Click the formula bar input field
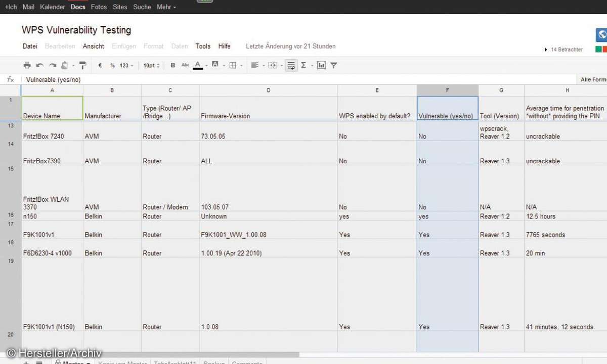This screenshot has height=364, width=607. pos(298,79)
